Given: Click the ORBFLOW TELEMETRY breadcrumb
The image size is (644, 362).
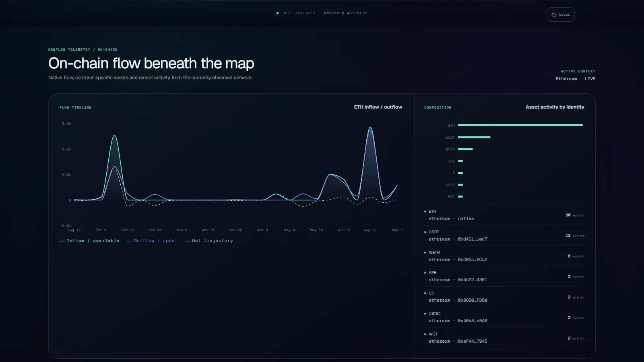Looking at the screenshot, I should [69, 49].
